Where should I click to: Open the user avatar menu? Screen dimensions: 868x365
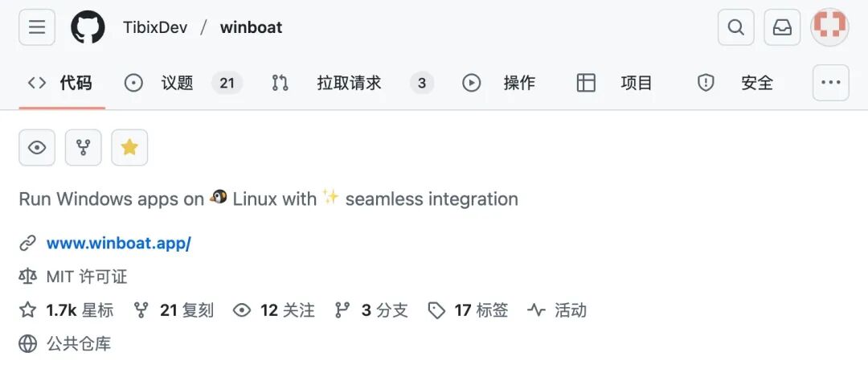[829, 27]
